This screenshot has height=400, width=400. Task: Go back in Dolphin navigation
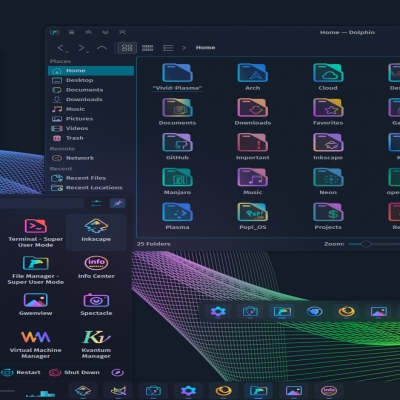[60, 48]
